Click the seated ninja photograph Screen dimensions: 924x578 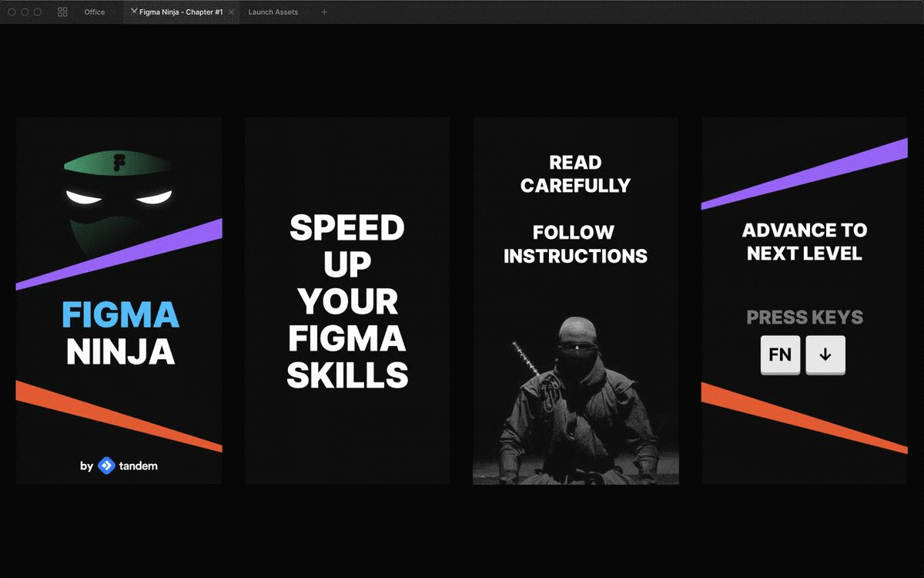point(575,399)
